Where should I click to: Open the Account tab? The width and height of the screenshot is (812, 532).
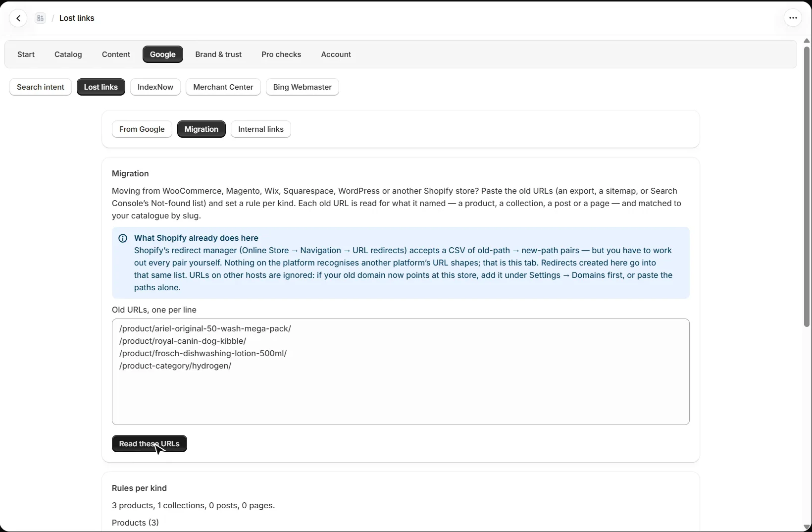[336, 54]
